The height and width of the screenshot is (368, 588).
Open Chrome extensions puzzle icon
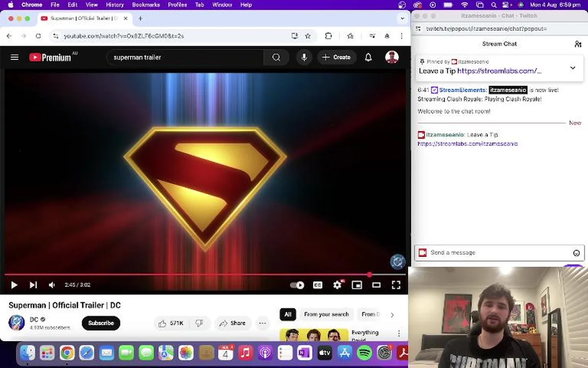coord(329,36)
